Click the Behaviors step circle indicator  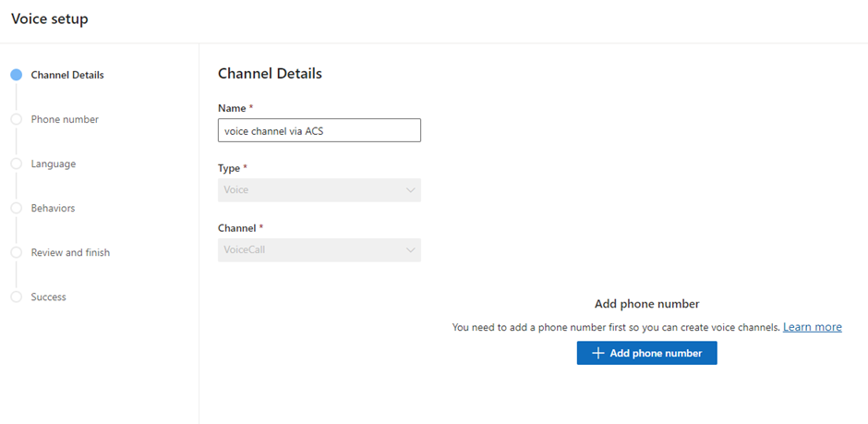16,208
